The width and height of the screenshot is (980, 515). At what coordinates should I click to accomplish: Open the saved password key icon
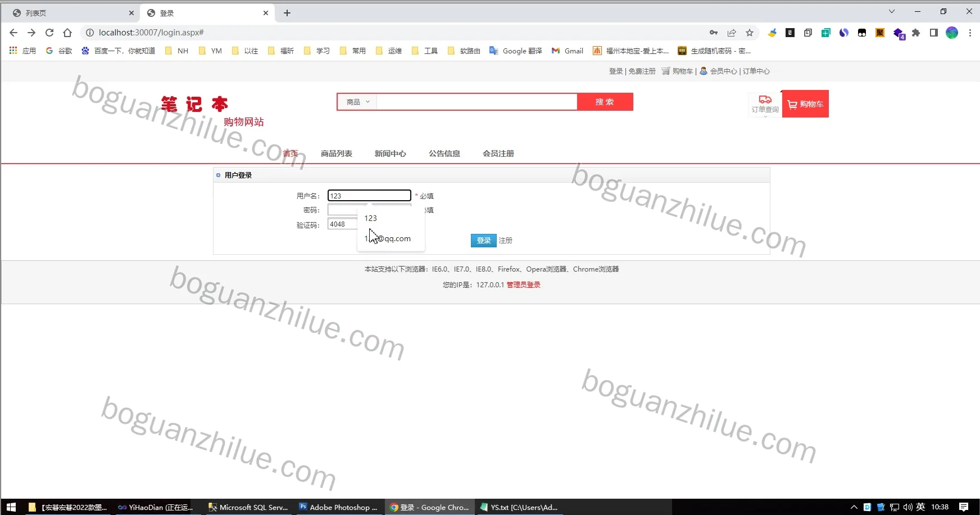tap(714, 33)
